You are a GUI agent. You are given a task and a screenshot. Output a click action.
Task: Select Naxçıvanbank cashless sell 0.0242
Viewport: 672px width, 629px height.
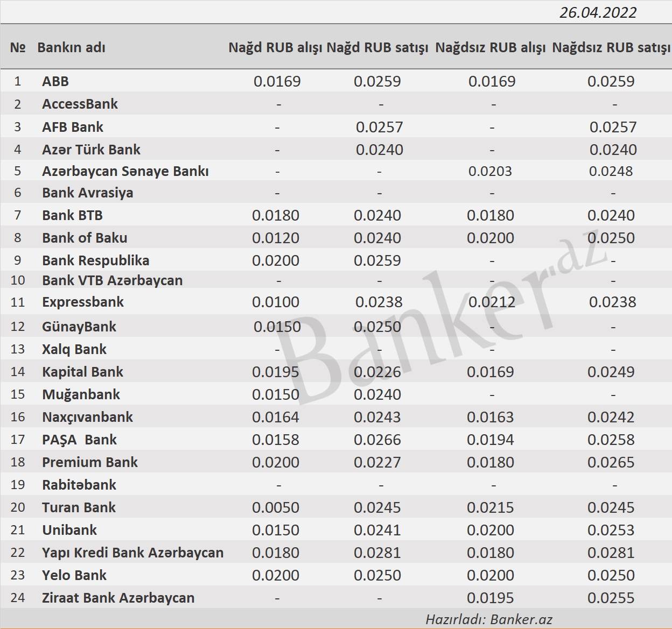click(611, 417)
